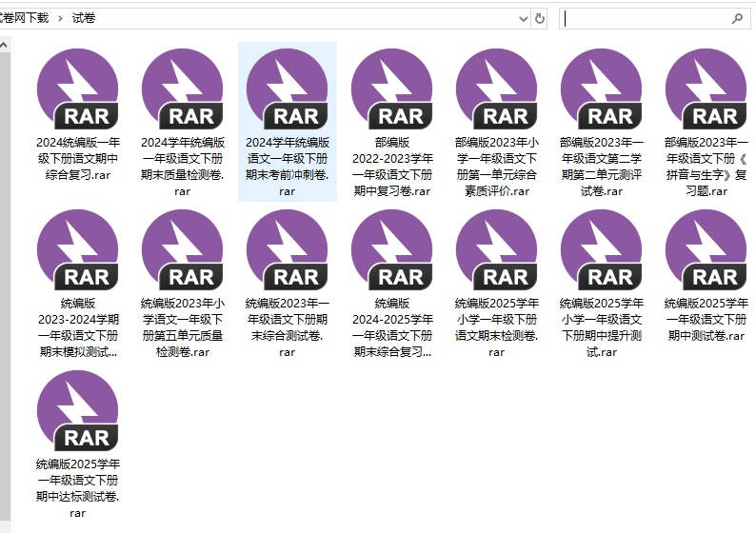Image resolution: width=756 pixels, height=533 pixels.
Task: Click the RAR icon for 部编版2023年一年级语文第二学期第二单元测评试卷.rar
Action: coord(601,89)
